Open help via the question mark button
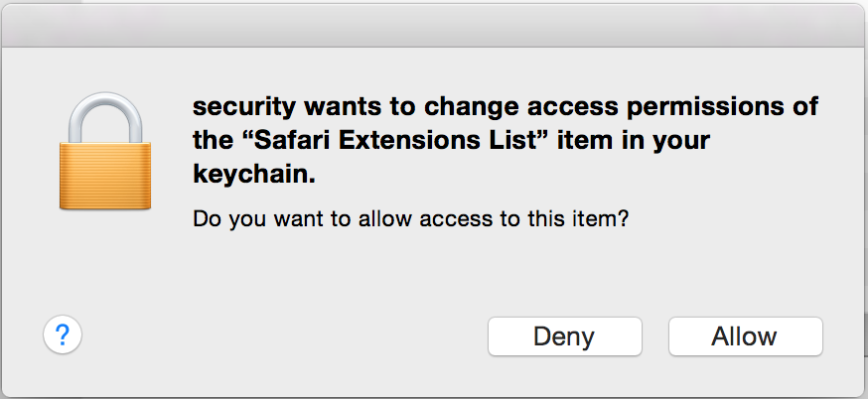The image size is (868, 399). tap(63, 334)
